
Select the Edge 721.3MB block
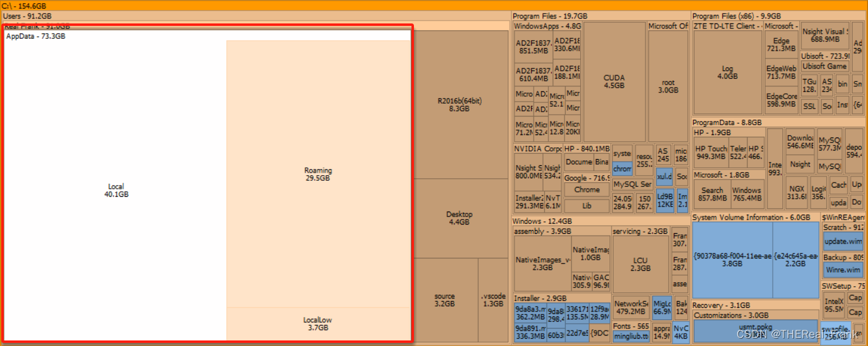click(x=781, y=44)
